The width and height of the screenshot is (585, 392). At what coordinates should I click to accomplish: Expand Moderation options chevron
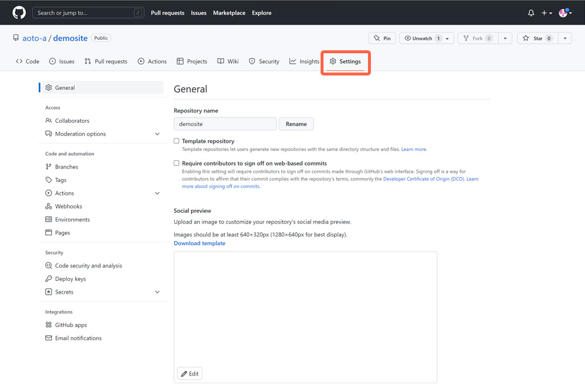click(x=157, y=134)
